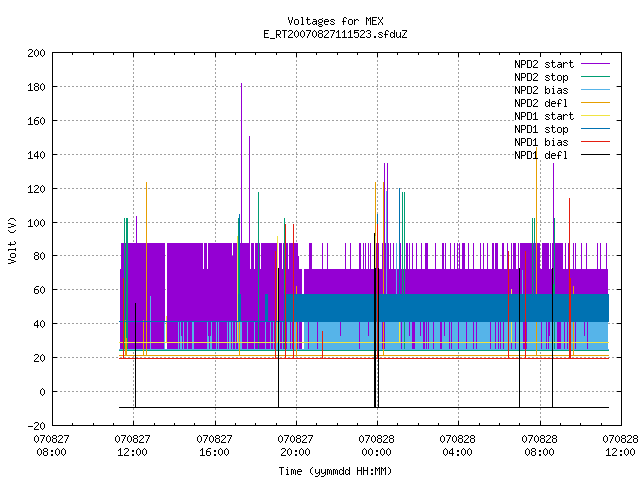Click the 200 y-axis tick label
The image size is (640, 480).
coord(36,53)
